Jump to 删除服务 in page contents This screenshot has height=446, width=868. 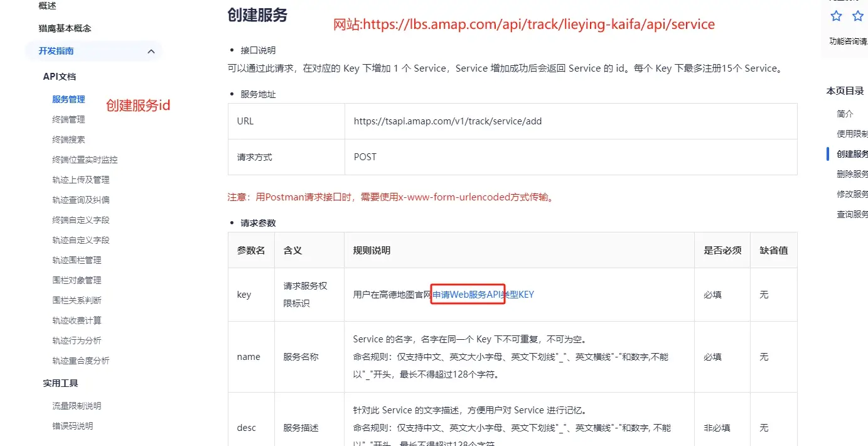point(852,174)
